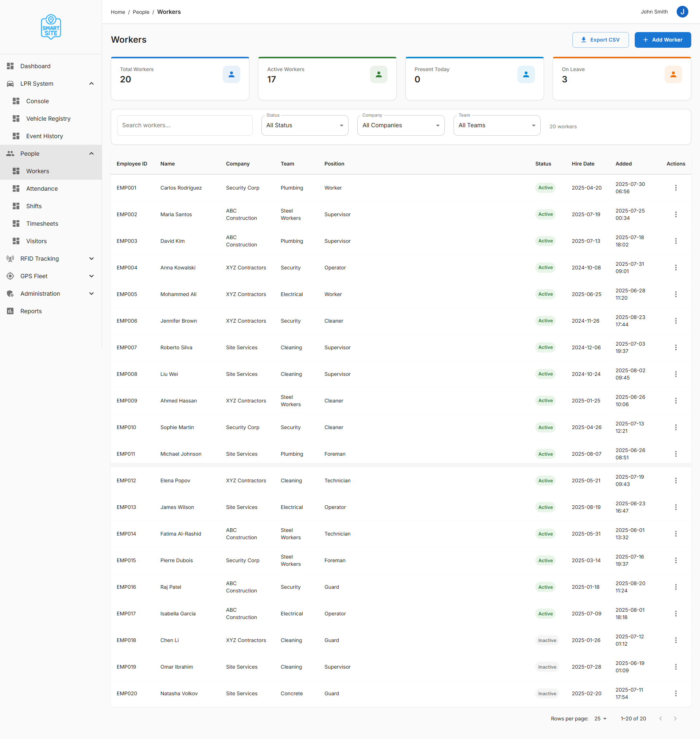Open Attendance in the sidebar
This screenshot has width=700, height=739.
tap(42, 188)
